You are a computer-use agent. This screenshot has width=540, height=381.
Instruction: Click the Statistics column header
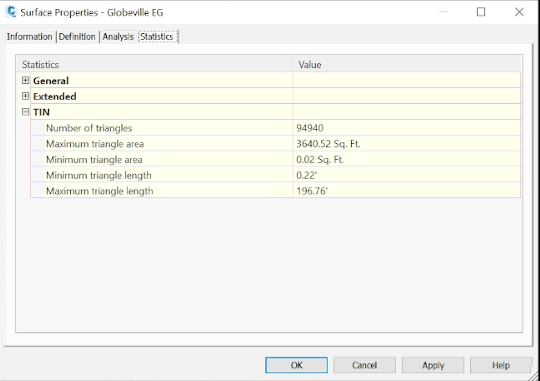click(155, 64)
